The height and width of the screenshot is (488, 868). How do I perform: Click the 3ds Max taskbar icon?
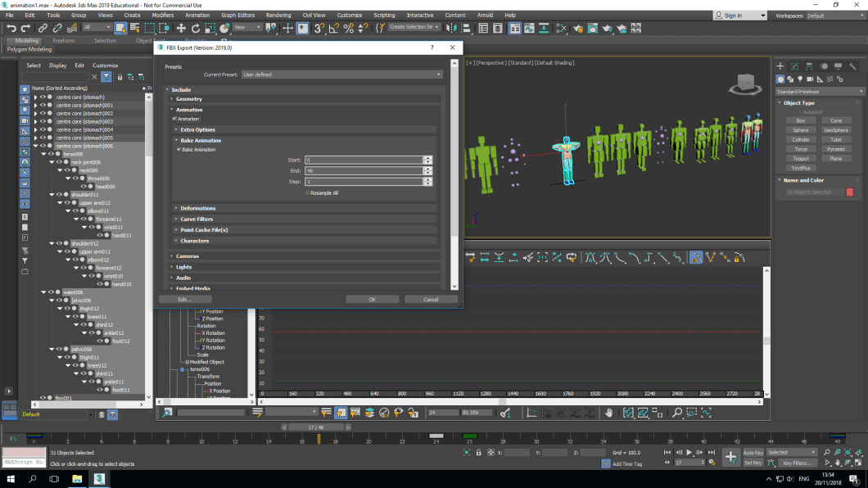pos(99,479)
